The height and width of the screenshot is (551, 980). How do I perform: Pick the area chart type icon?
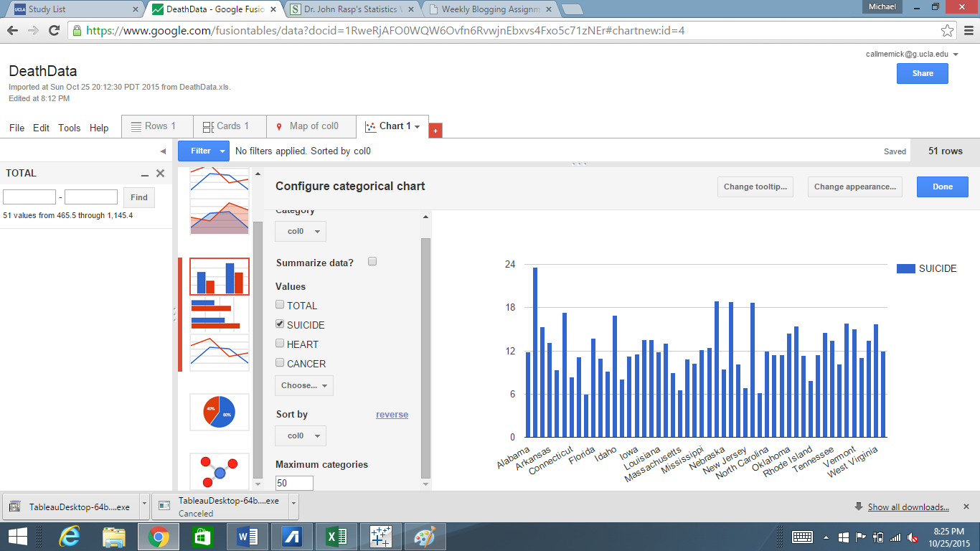219,217
